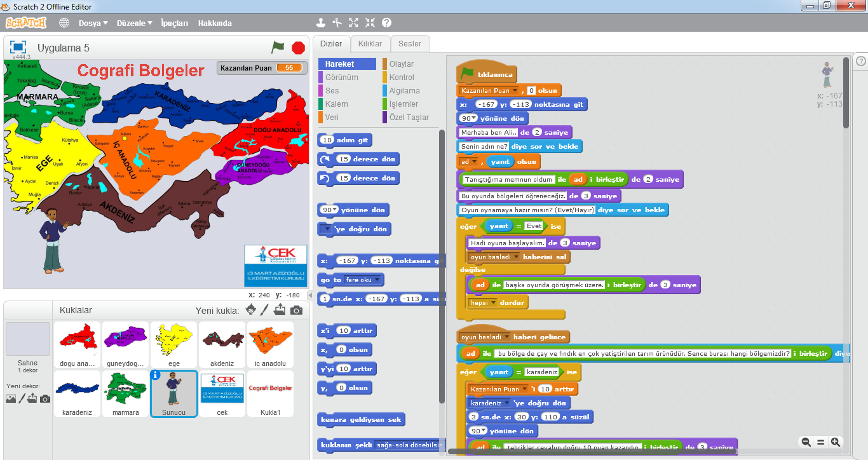Open the Sesler tab

click(410, 44)
